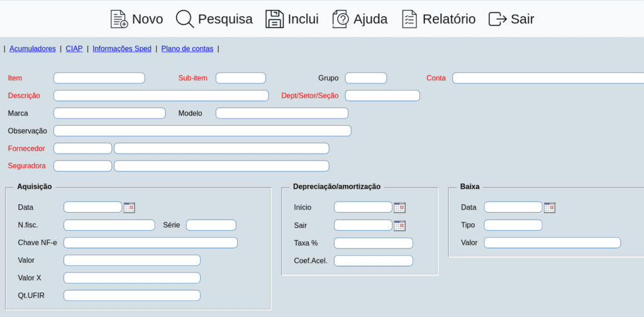Open Pesquisa with the magnifier icon
This screenshot has width=644, height=317.
(x=185, y=19)
